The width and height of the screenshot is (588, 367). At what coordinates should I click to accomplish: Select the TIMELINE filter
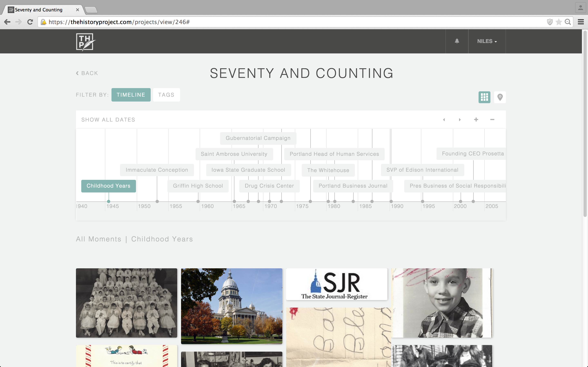coord(131,95)
